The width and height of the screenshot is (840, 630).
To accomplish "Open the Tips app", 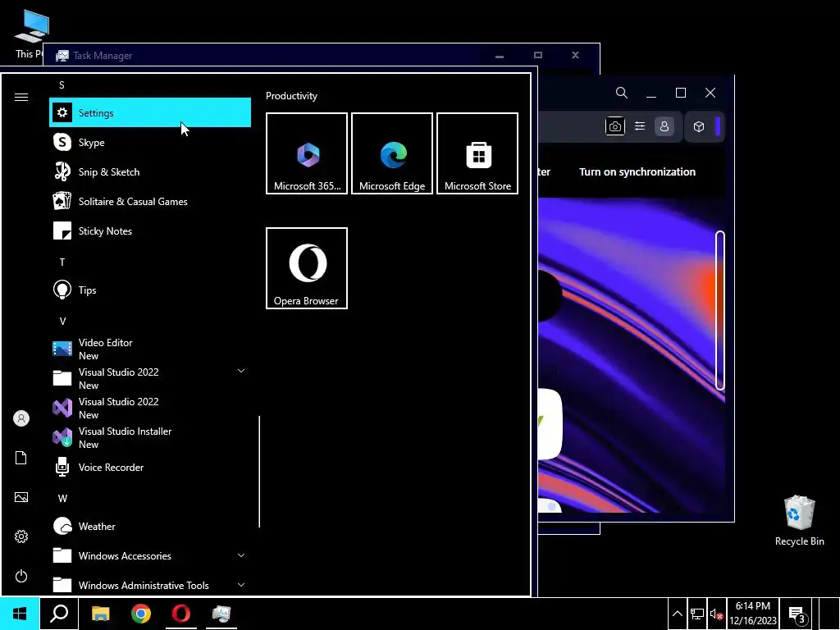I will (x=150, y=290).
